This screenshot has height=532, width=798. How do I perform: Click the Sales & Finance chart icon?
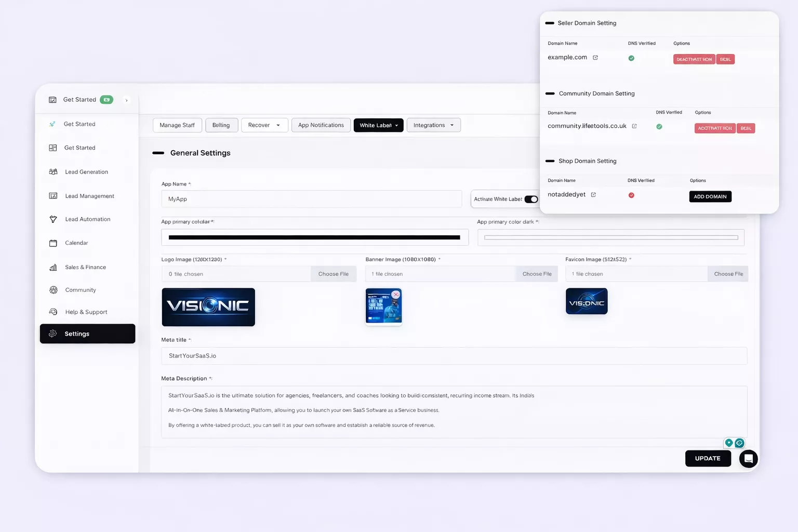(x=53, y=268)
